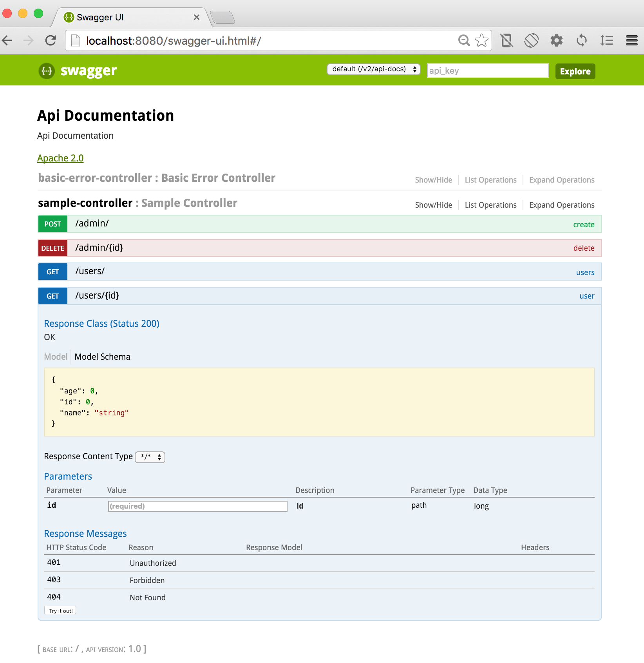
Task: Bookmark the page with the star icon
Action: [x=481, y=40]
